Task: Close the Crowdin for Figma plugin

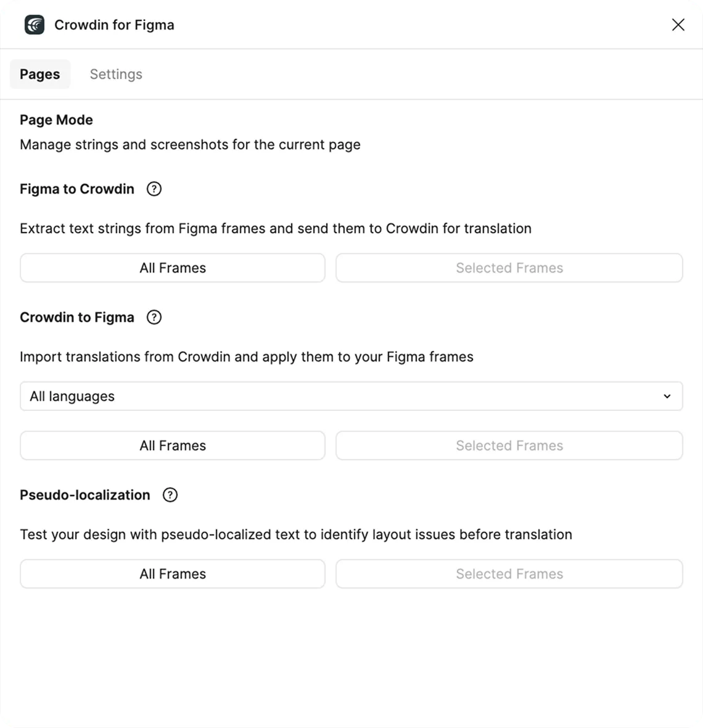Action: (x=678, y=25)
